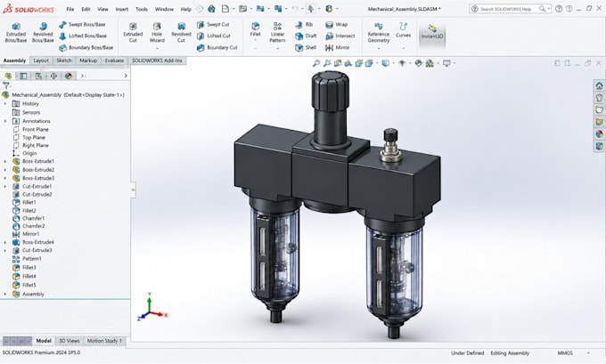Image resolution: width=606 pixels, height=364 pixels.
Task: Select the Revolved Cut tool
Action: coord(181,32)
